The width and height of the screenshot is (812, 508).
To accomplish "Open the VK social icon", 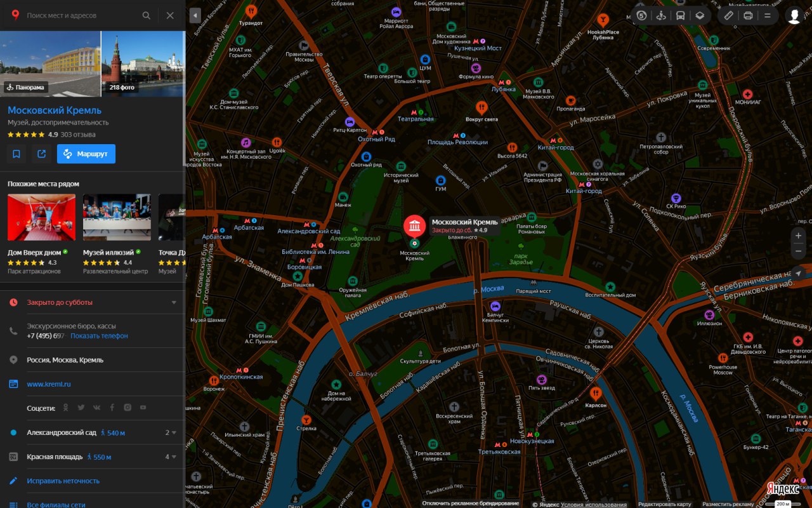I will (96, 408).
